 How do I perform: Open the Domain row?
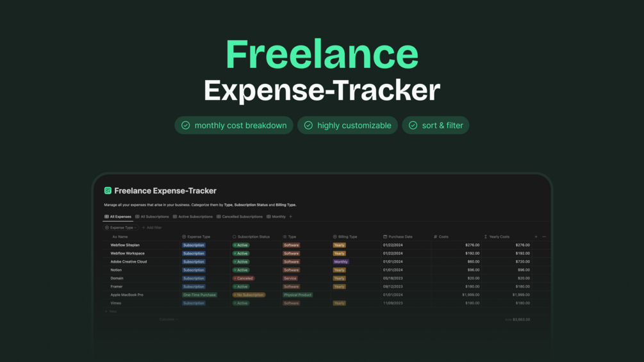pyautogui.click(x=117, y=278)
